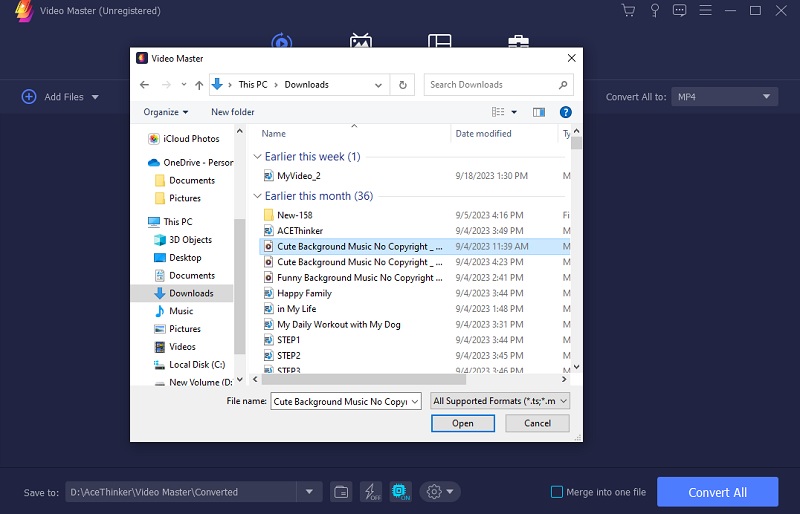
Task: Sort by Date modified column header
Action: (x=483, y=134)
